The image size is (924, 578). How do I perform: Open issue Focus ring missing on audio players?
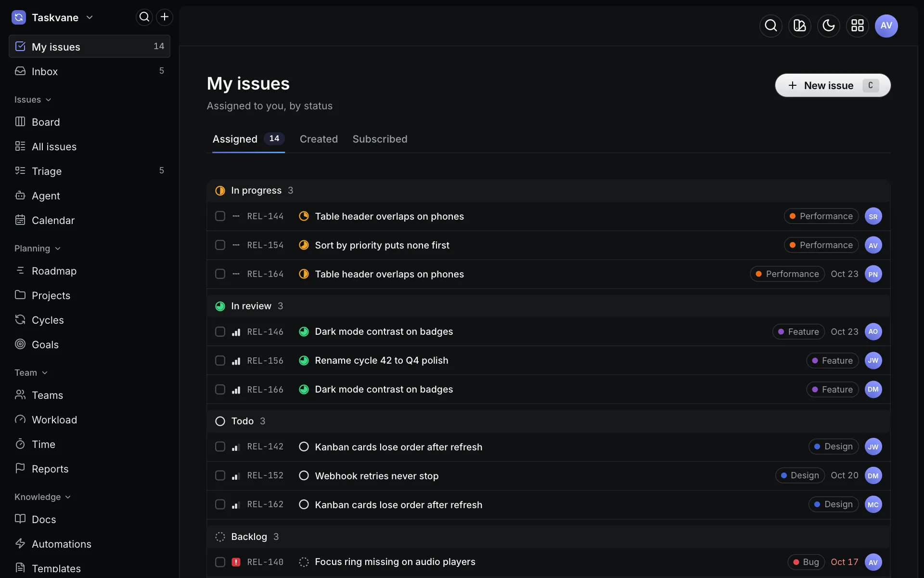(395, 562)
